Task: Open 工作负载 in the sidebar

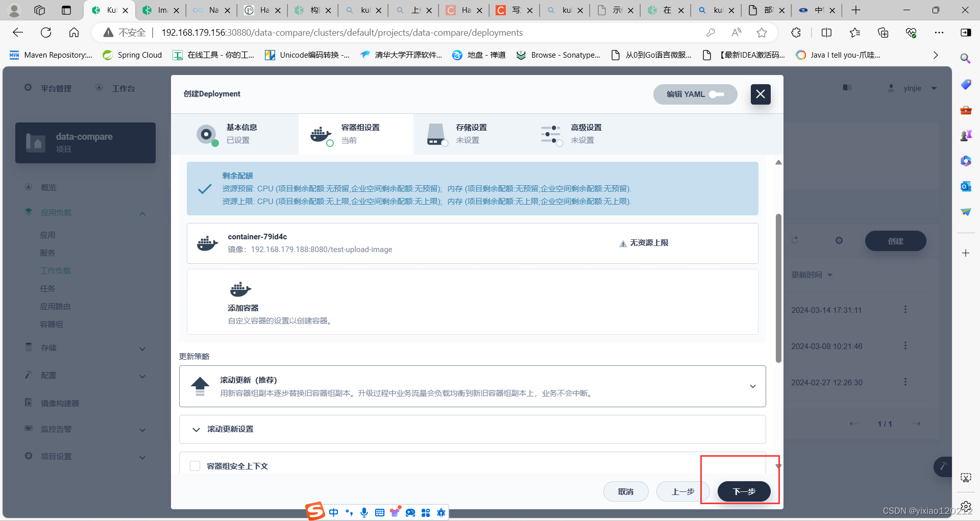Action: (x=55, y=271)
